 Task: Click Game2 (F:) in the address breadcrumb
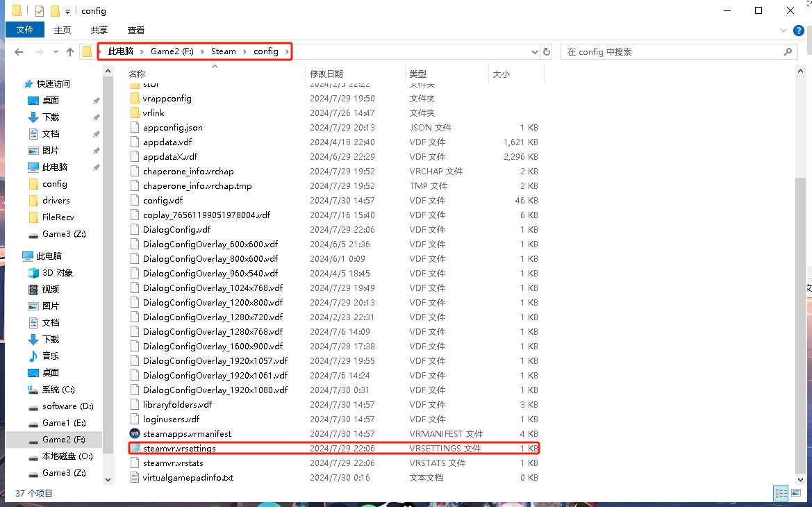[x=172, y=51]
